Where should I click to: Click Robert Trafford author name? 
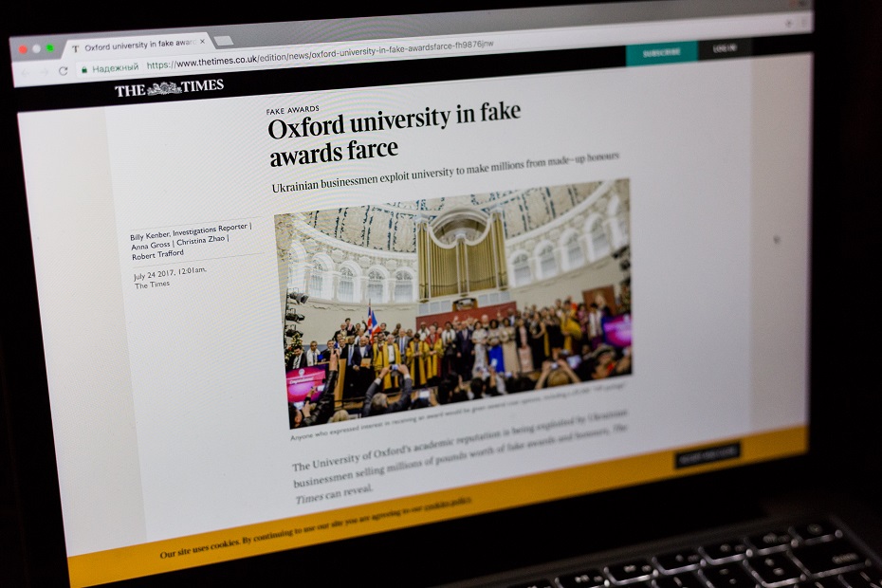(x=157, y=255)
